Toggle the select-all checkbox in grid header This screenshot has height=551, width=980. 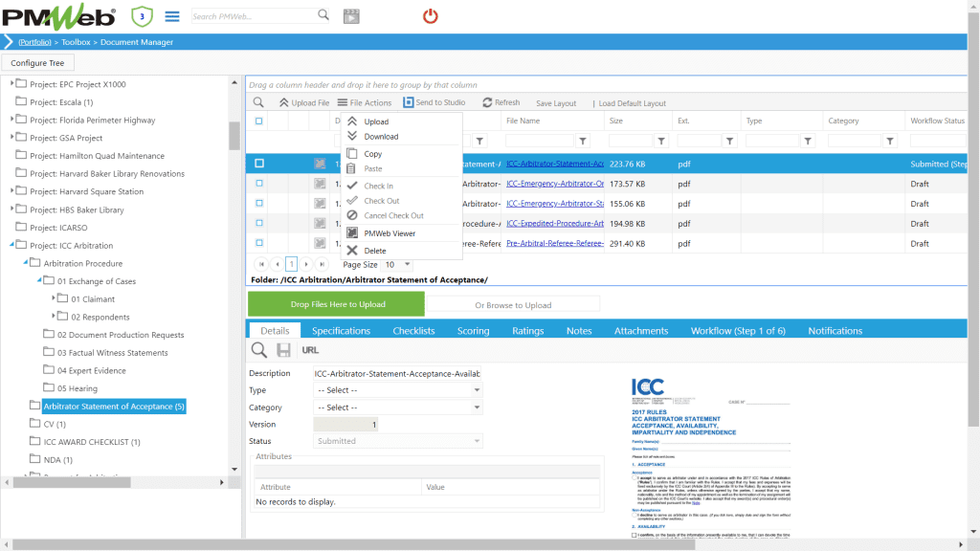pyautogui.click(x=258, y=121)
